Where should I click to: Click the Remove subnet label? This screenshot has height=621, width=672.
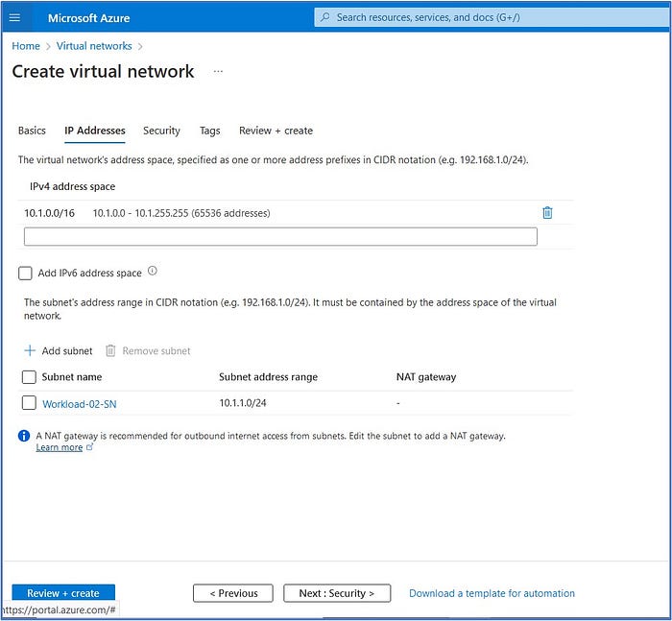156,351
